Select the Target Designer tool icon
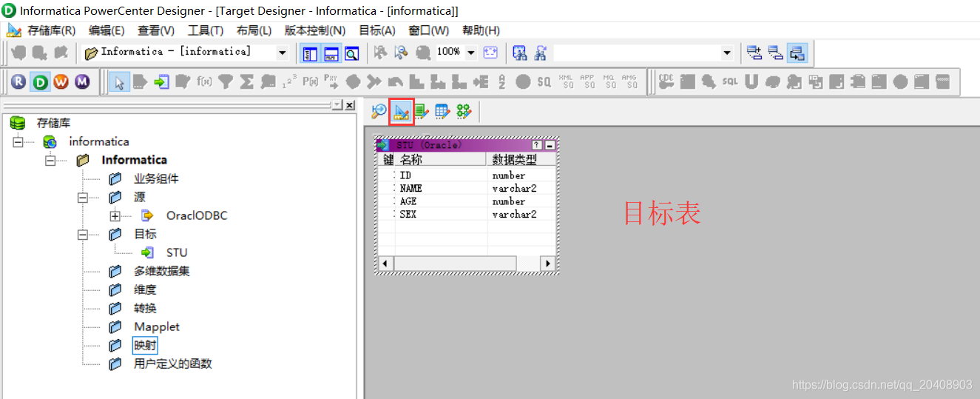 [x=400, y=111]
